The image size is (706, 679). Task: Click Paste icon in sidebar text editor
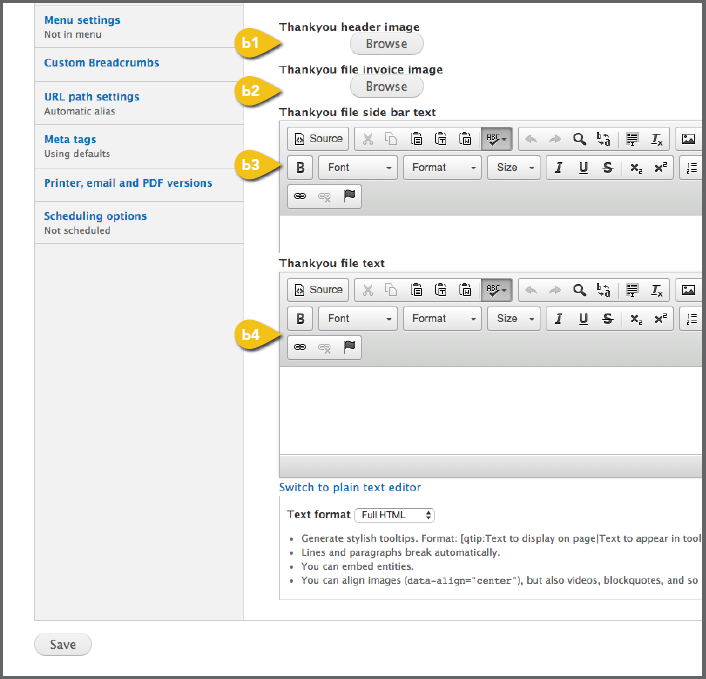point(416,139)
